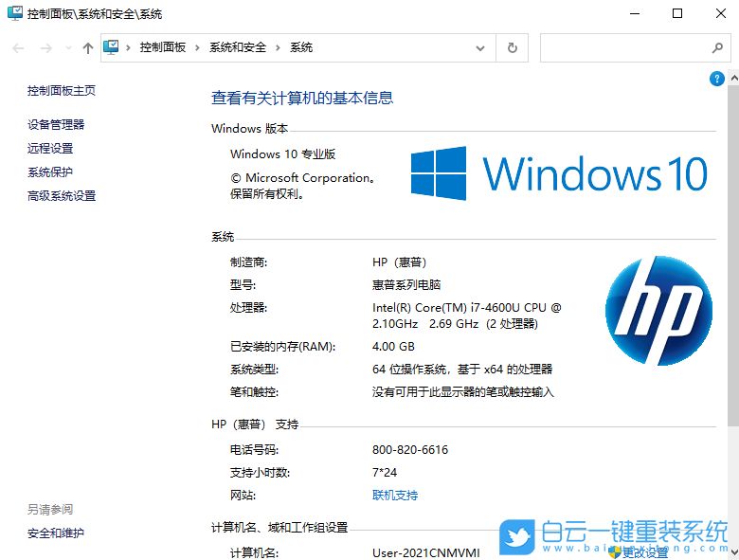
Task: Open 设备管理器 link
Action: (x=56, y=124)
